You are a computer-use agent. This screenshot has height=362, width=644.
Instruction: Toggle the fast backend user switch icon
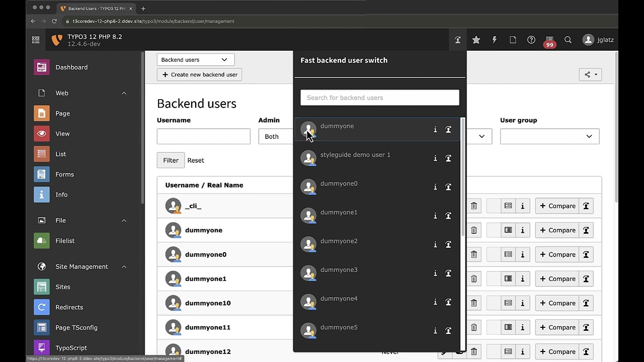pyautogui.click(x=457, y=40)
